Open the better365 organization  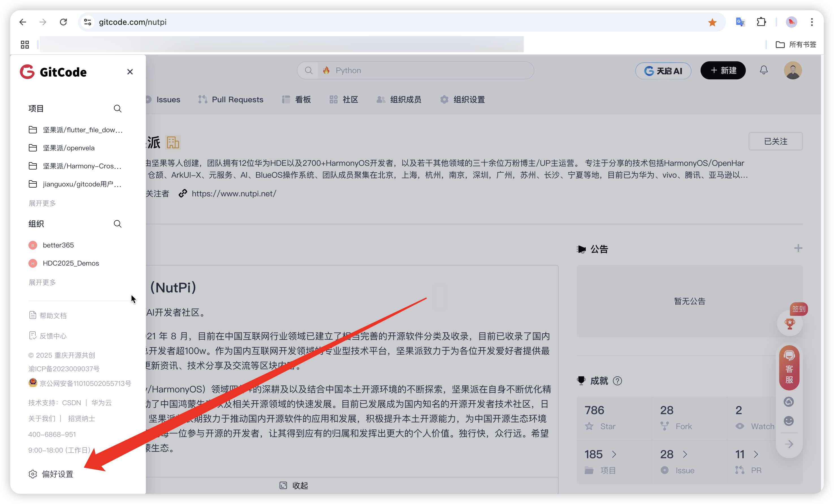(51, 245)
